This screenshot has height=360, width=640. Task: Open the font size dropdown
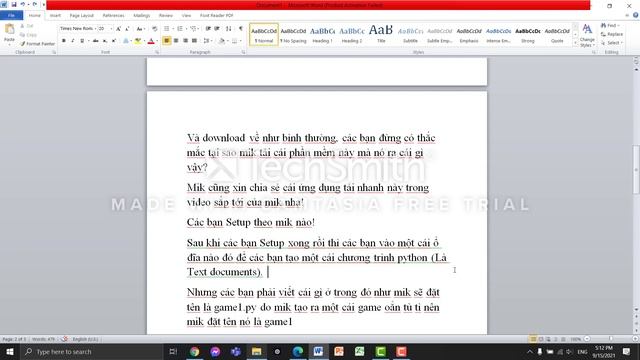click(x=111, y=29)
